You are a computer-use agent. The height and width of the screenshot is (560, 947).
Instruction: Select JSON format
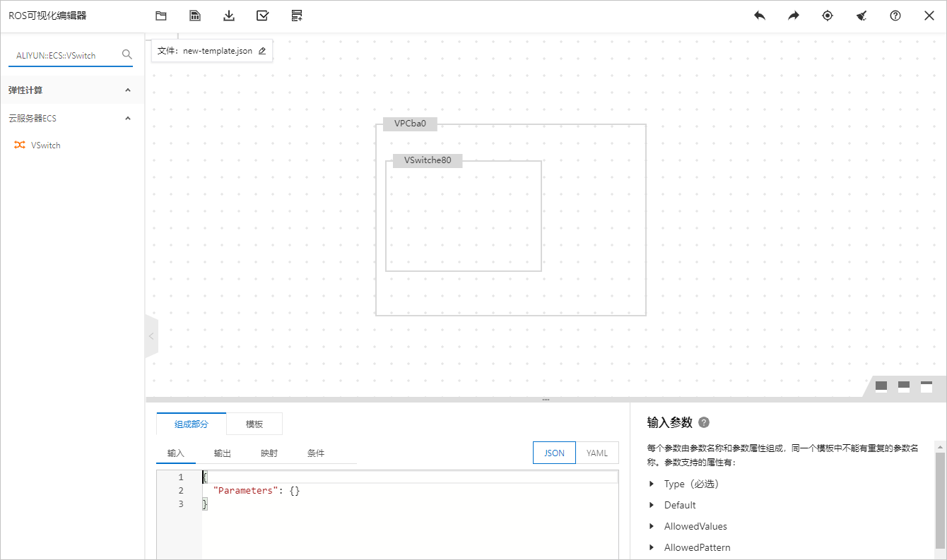555,453
